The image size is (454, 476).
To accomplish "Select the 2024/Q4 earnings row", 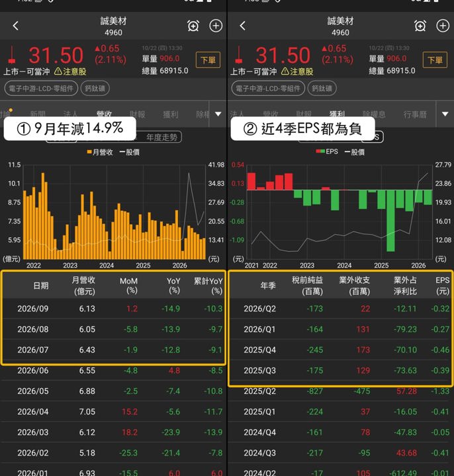I will point(340,432).
